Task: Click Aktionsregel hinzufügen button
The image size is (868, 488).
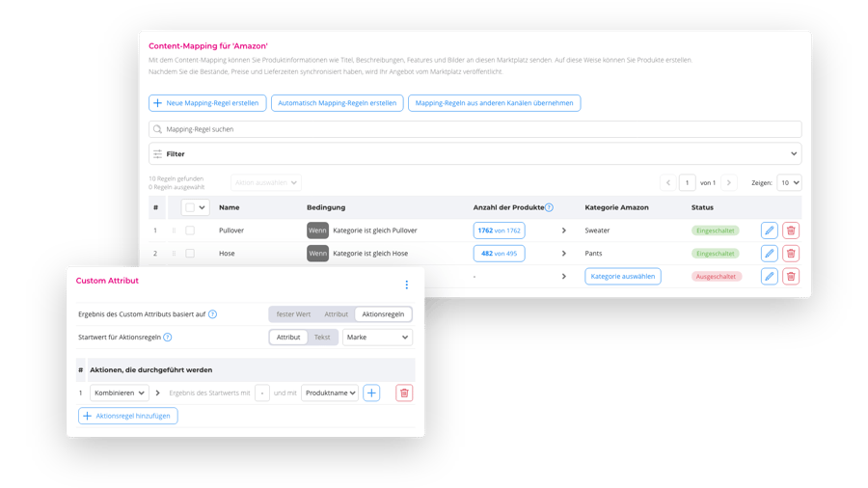Action: pyautogui.click(x=128, y=416)
